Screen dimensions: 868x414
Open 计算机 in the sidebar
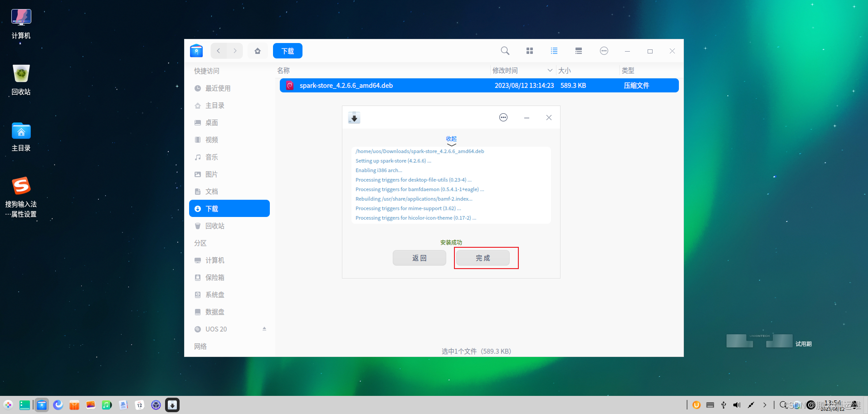[229, 260]
